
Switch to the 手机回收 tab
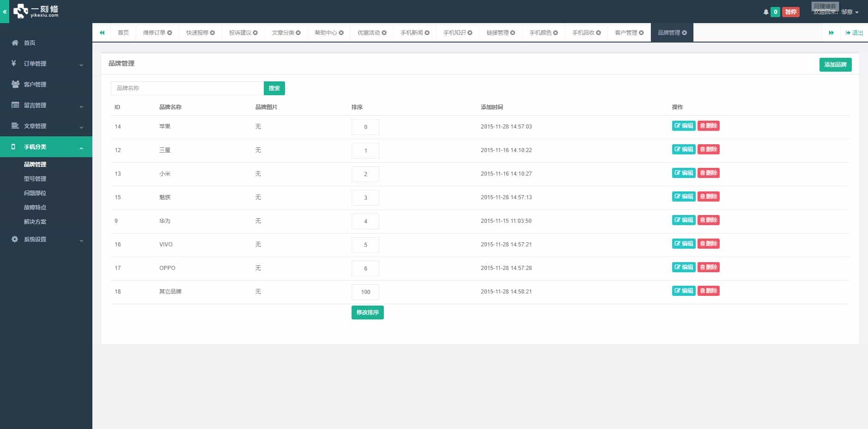coord(583,32)
